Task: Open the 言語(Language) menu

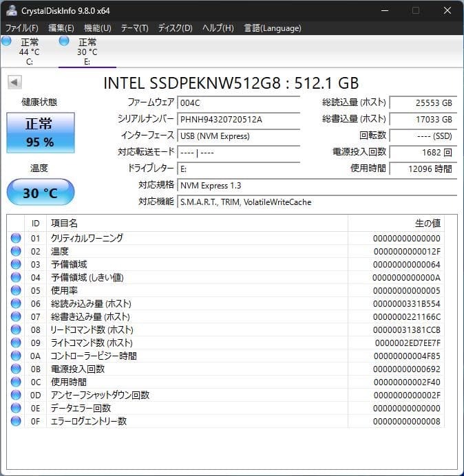Action: coord(273,28)
